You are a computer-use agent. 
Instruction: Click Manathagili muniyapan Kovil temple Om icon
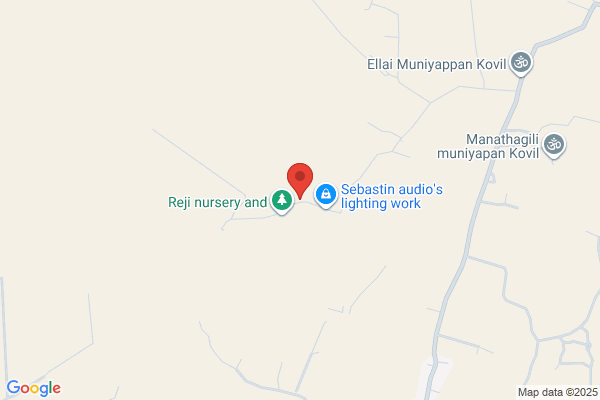[x=554, y=145]
